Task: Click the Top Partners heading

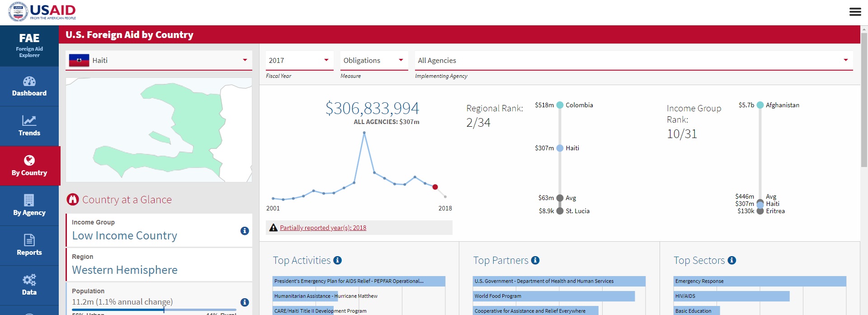Action: point(501,260)
